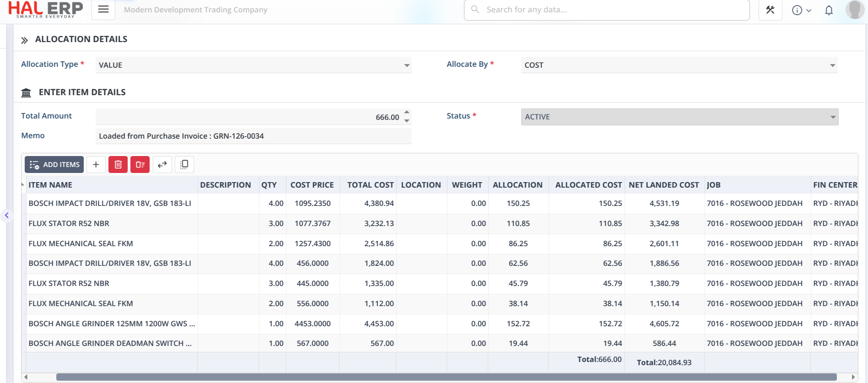The image size is (868, 383).
Task: Click the swap arrows icon in toolbar
Action: tap(162, 165)
